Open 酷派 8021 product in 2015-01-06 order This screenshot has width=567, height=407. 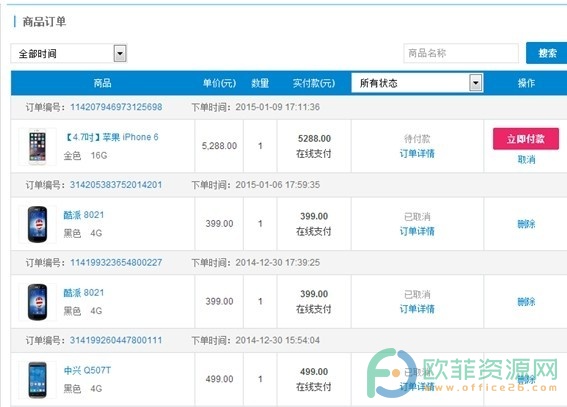[x=84, y=215]
